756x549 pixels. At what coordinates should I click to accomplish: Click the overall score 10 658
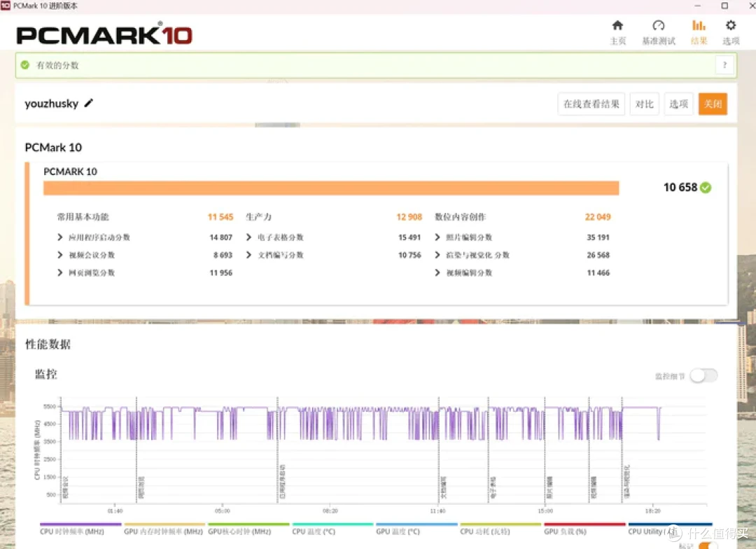click(x=680, y=188)
